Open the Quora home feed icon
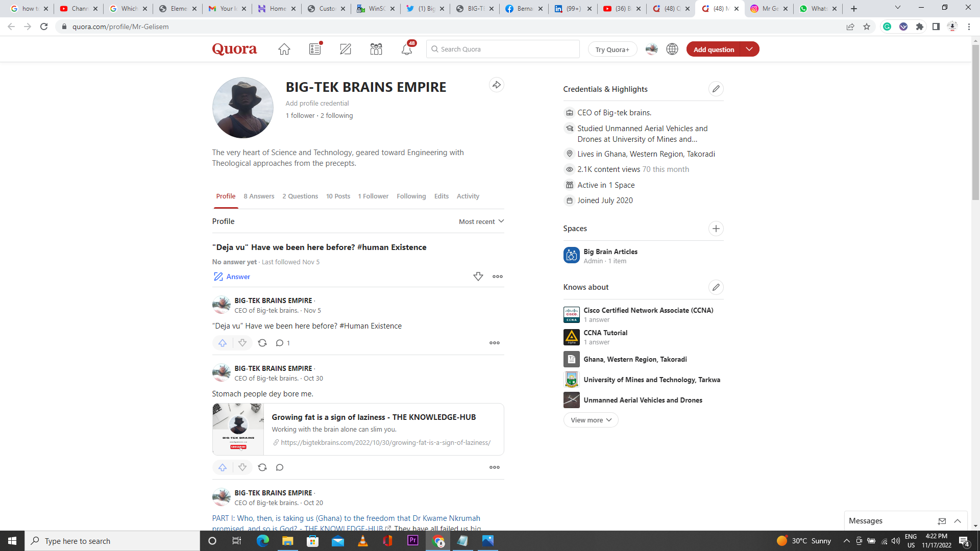 coord(284,49)
